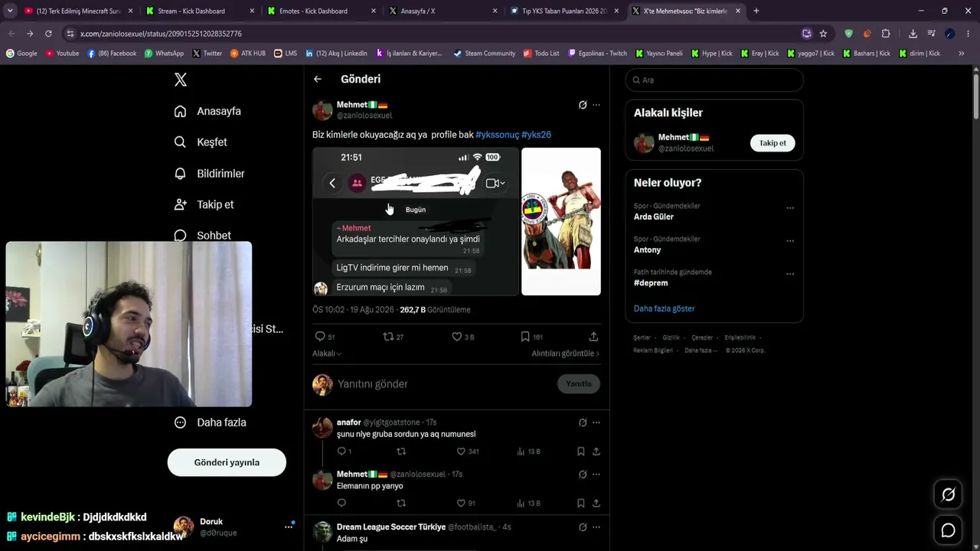Show hidden bookmarks with the overflow chevron

click(x=961, y=54)
